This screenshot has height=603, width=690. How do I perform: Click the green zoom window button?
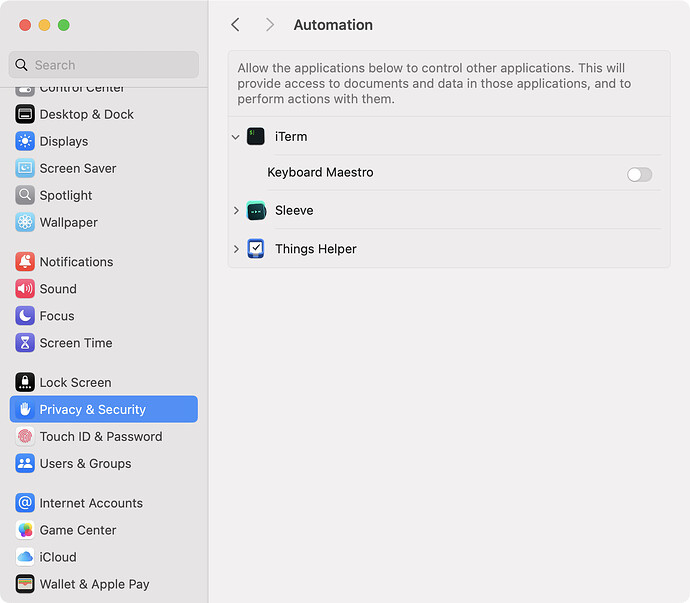[x=64, y=25]
